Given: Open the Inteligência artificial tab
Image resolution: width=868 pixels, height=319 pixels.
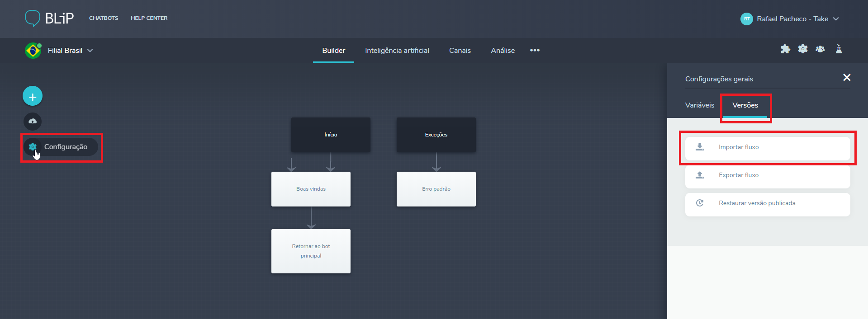Looking at the screenshot, I should click(397, 51).
